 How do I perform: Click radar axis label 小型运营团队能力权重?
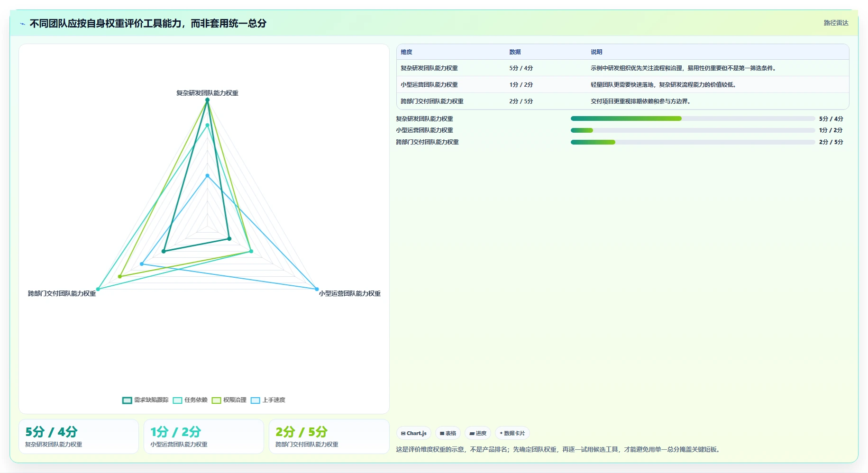pyautogui.click(x=350, y=293)
